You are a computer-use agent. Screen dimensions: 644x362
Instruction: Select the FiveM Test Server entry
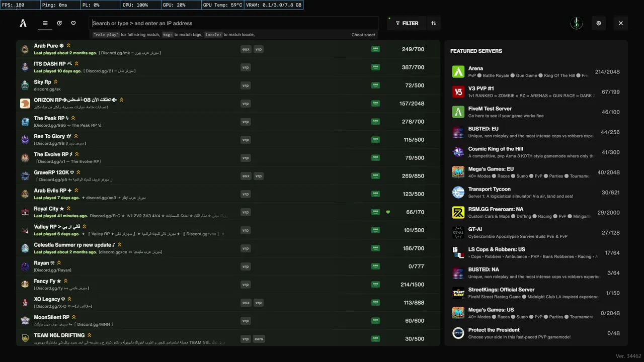pos(537,112)
